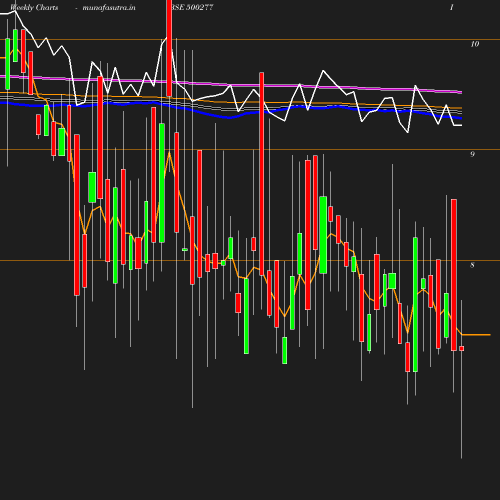This screenshot has height=500, width=500.
Task: Click the tallest red candle reaching chart top
Action: 169,48
